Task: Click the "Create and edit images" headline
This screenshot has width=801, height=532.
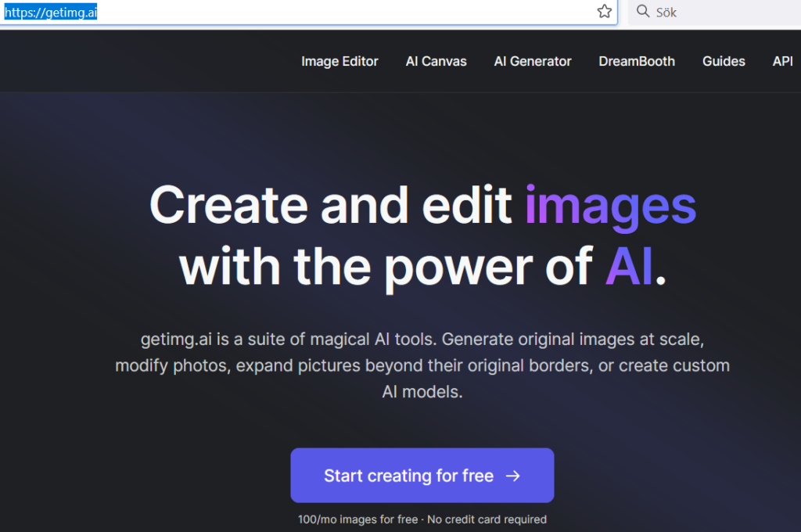Action: click(x=422, y=206)
